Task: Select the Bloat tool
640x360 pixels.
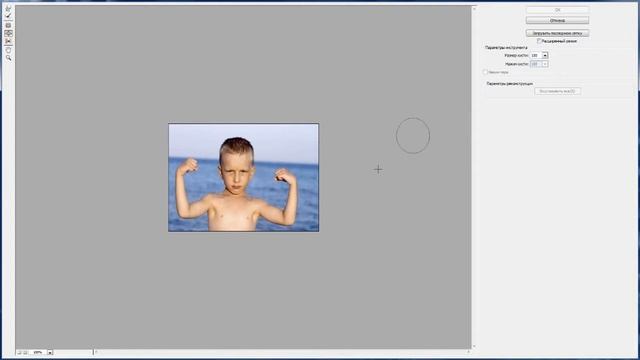Action: click(x=8, y=33)
